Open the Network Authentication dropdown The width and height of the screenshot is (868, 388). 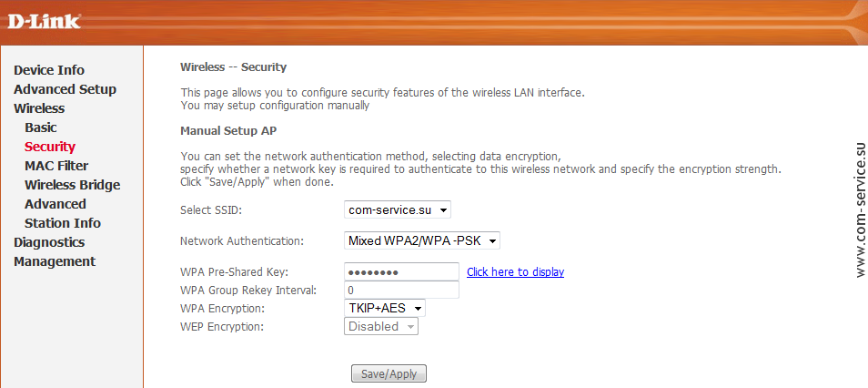click(422, 240)
